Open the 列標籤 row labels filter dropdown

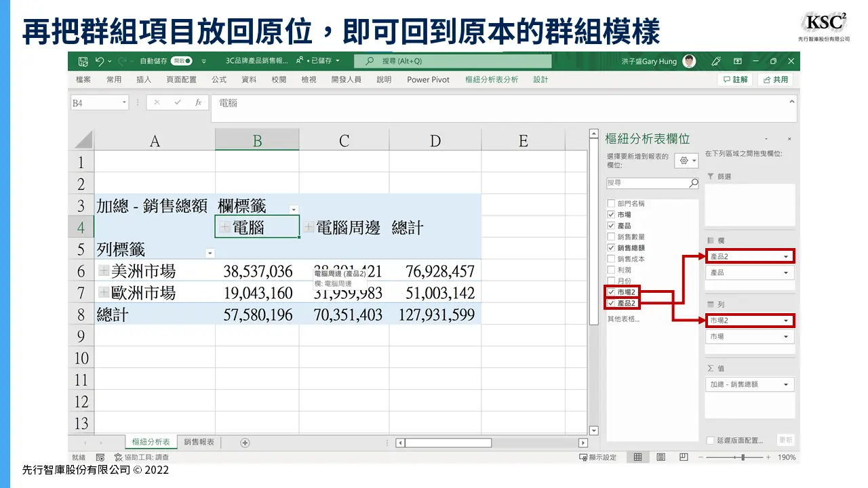pyautogui.click(x=210, y=253)
